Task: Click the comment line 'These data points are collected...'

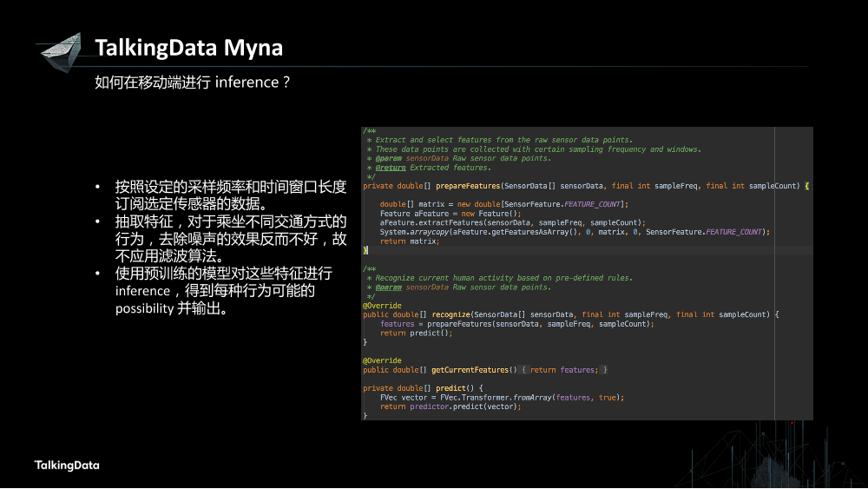Action: (x=538, y=149)
